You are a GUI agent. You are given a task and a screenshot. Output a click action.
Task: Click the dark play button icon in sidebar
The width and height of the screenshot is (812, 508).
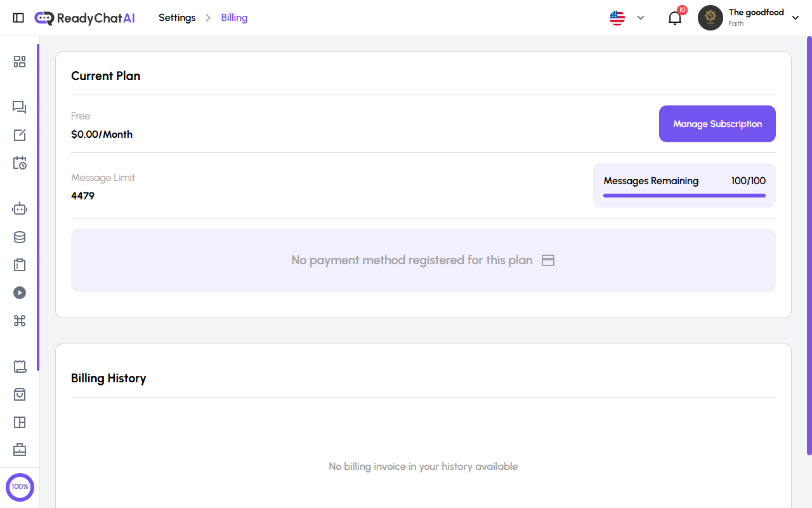(x=19, y=293)
